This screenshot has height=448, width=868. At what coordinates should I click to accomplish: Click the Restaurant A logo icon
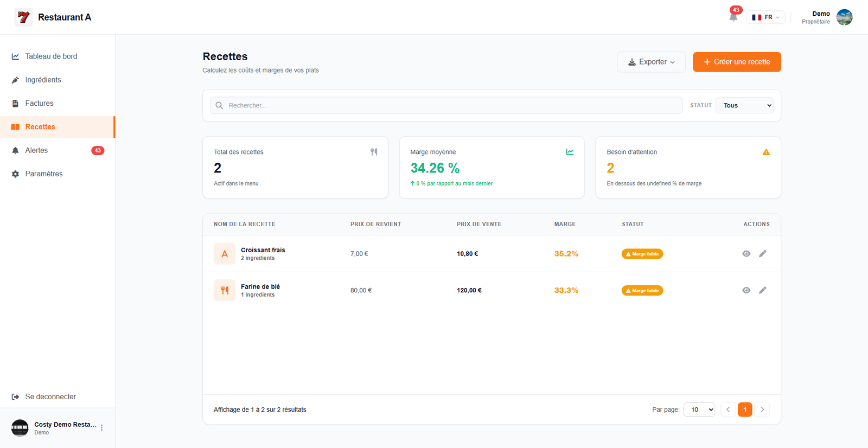pyautogui.click(x=23, y=17)
